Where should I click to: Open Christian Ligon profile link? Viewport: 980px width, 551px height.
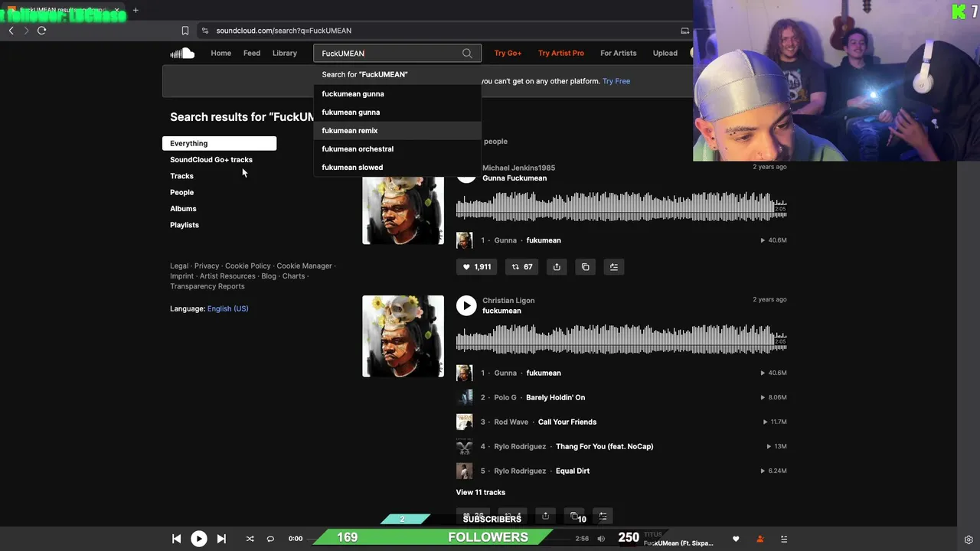(508, 301)
